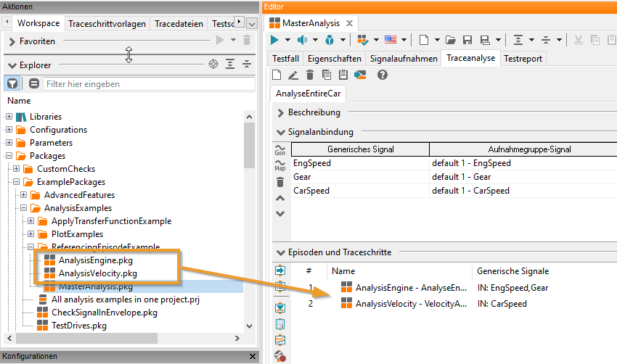
Task: Click Gen generic signal icon
Action: click(x=280, y=150)
